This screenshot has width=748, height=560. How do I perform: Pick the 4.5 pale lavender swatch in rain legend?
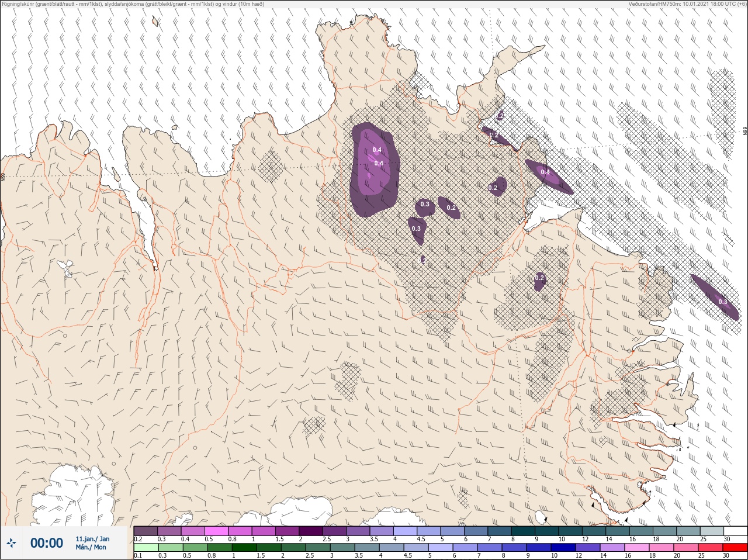pos(417,548)
